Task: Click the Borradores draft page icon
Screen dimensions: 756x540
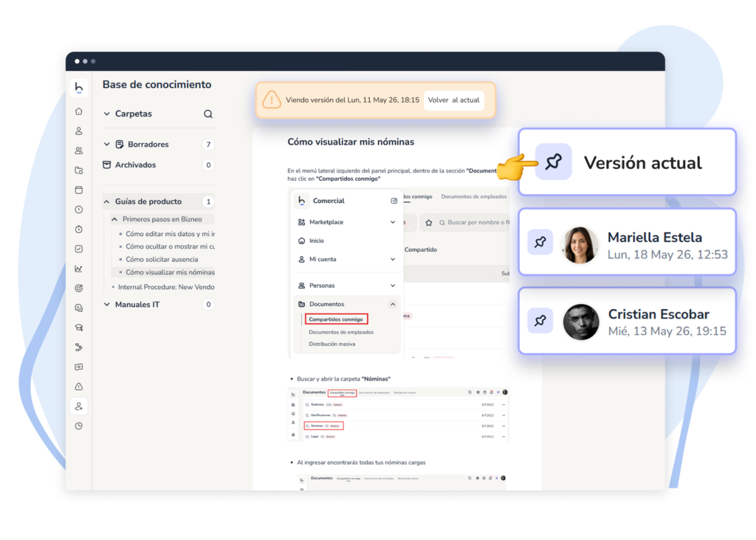Action: click(120, 144)
